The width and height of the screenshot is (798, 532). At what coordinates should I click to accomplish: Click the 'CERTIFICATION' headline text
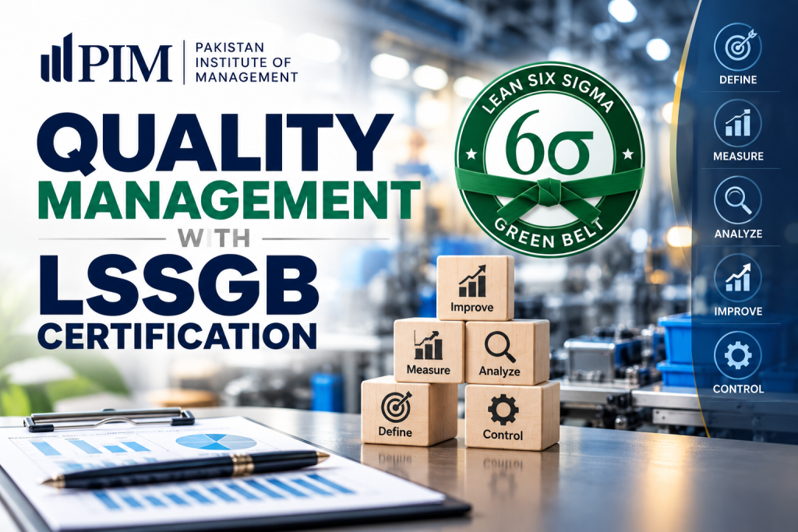pos(178,335)
